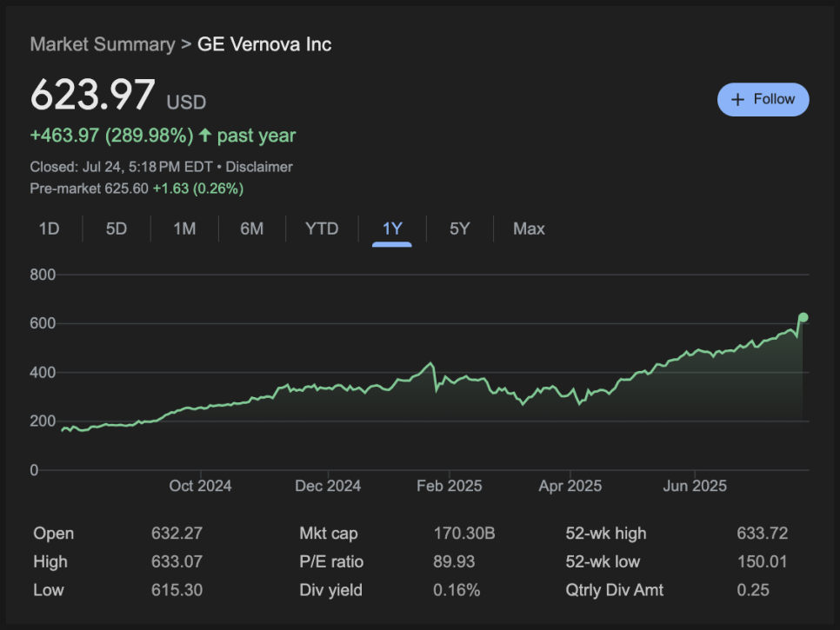Click the 400 y-axis label

43,373
